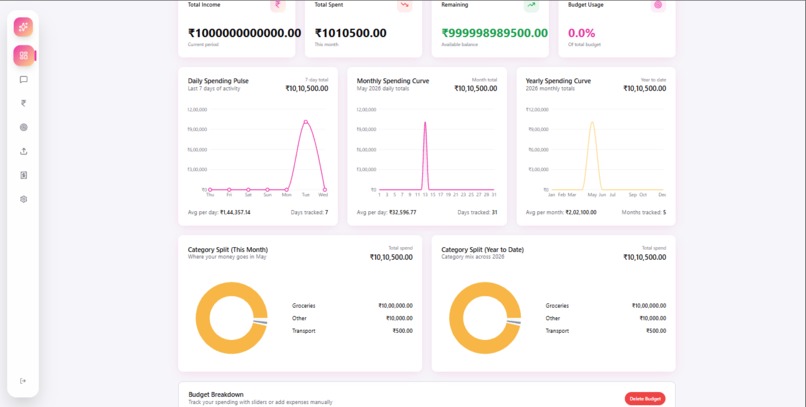Image resolution: width=806 pixels, height=407 pixels.
Task: Click the Tue peak point in Daily Spending Pulse
Action: 305,122
